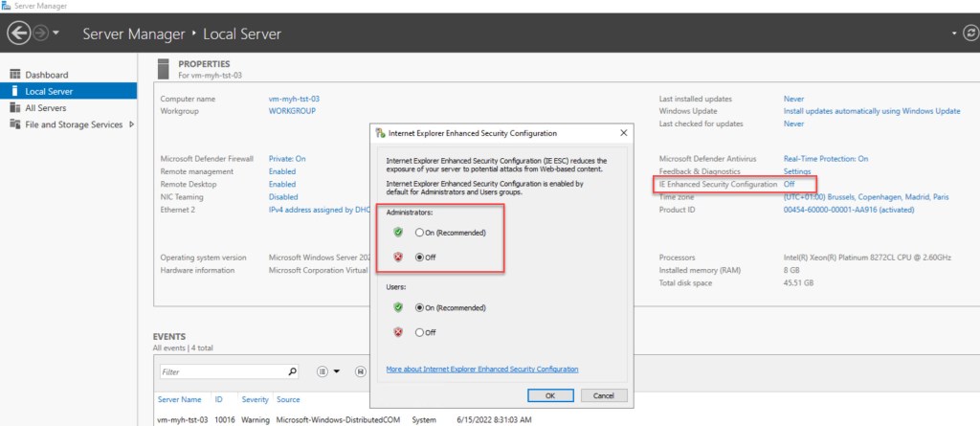Open the navigation history dropdown arrow

[x=57, y=34]
